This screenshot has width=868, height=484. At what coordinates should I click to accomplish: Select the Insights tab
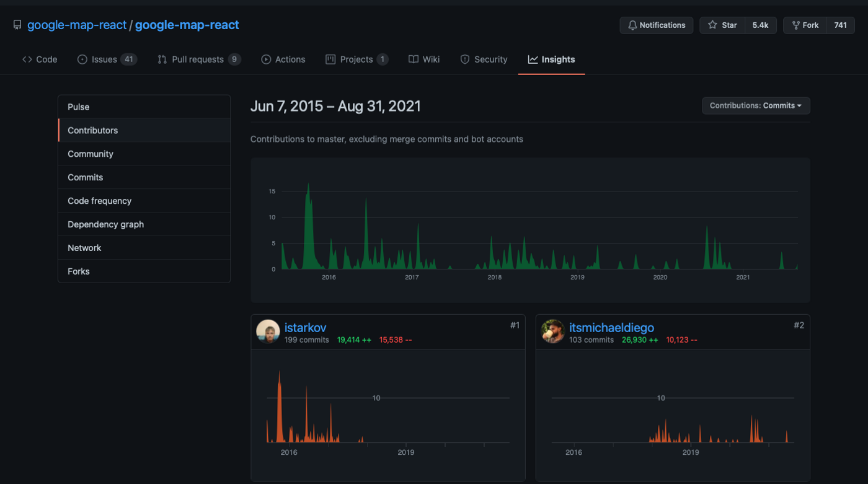552,59
